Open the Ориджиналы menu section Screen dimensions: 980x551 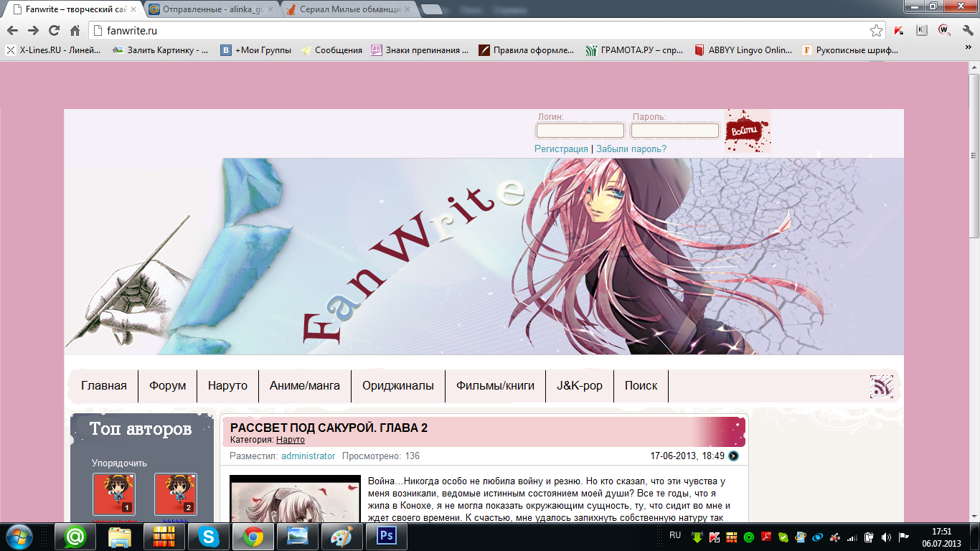click(398, 386)
